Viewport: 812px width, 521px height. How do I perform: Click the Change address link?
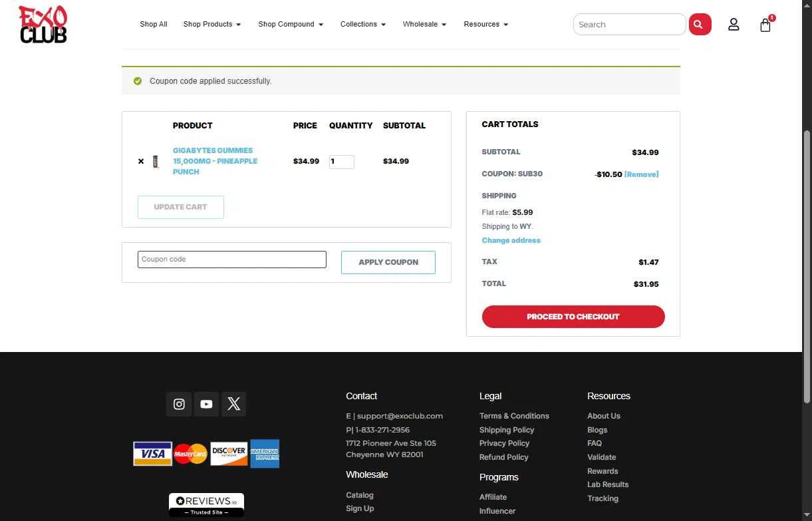[x=511, y=241]
